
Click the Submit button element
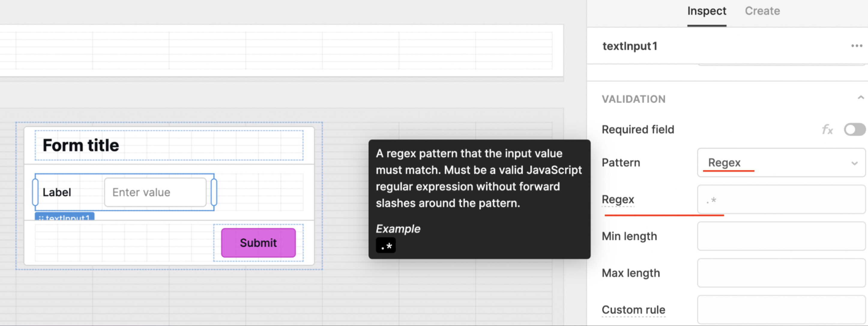point(258,243)
